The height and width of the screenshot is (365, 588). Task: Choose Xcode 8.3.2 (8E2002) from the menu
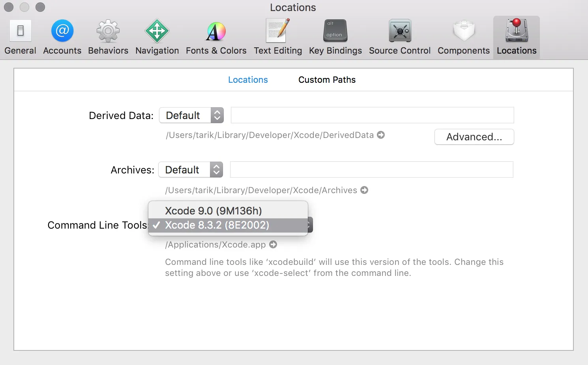pyautogui.click(x=228, y=225)
